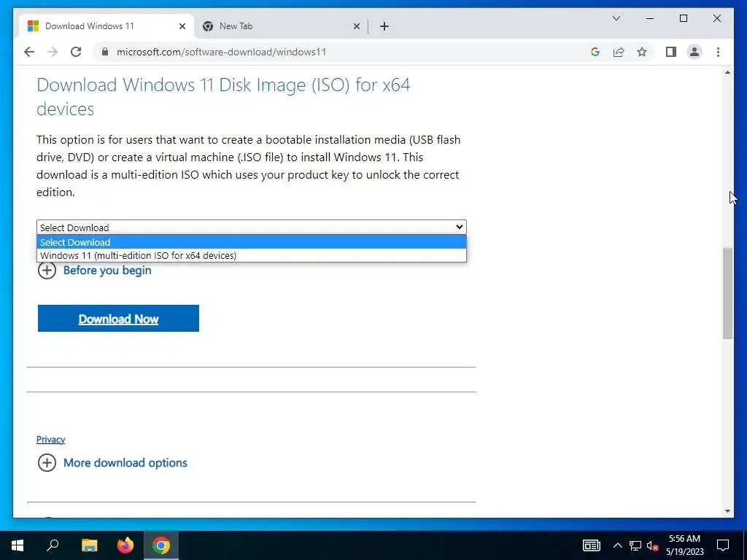Open the Privacy link
This screenshot has width=747, height=560.
(x=50, y=440)
